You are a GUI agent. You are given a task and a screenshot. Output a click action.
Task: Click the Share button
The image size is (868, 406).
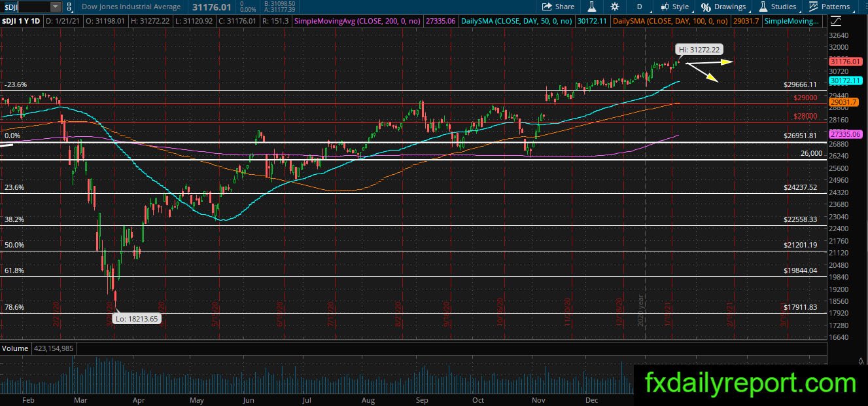pos(558,7)
